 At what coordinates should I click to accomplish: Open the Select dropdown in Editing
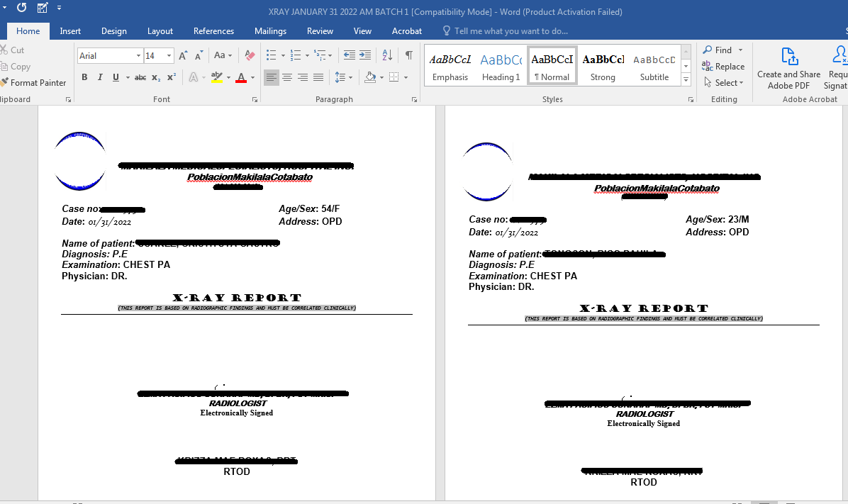tap(724, 83)
